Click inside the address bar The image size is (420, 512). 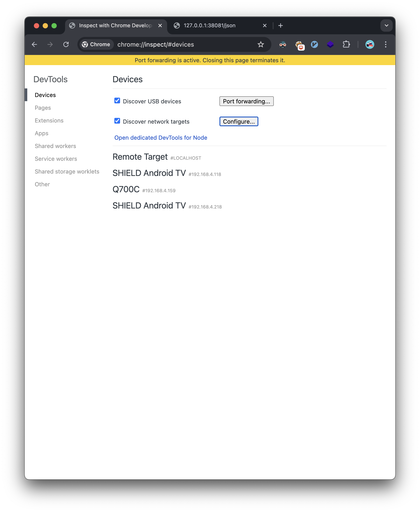(x=169, y=44)
